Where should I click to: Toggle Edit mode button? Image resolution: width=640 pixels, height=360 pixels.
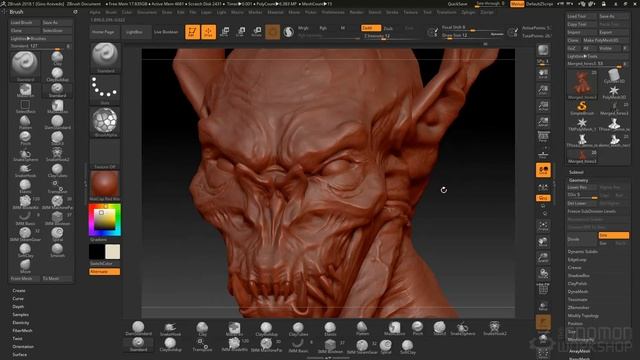click(x=192, y=32)
